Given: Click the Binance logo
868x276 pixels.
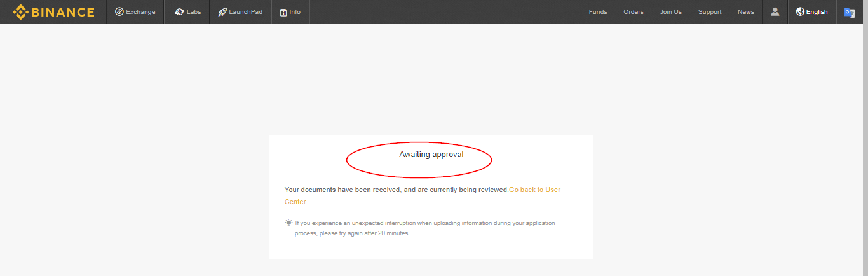Looking at the screenshot, I should (x=53, y=12).
